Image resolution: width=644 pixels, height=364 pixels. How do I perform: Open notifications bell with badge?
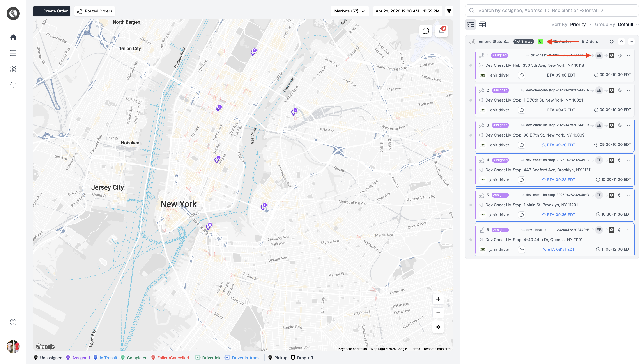click(441, 31)
